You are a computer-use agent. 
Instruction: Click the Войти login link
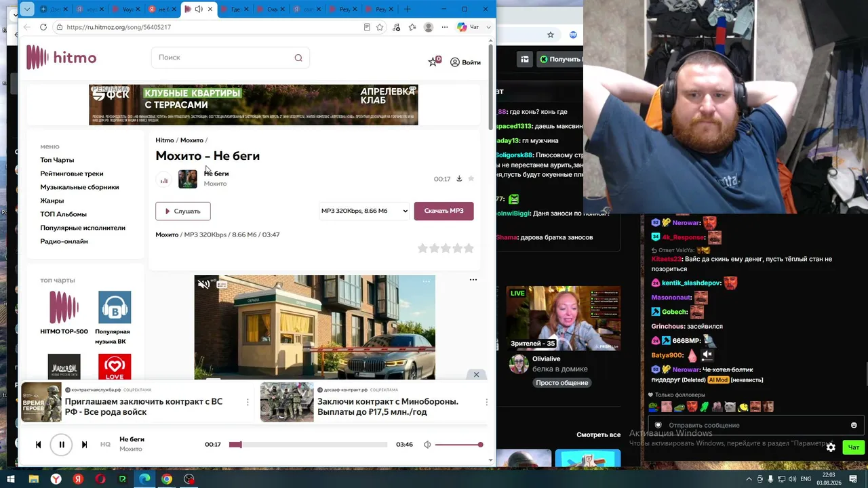click(x=465, y=62)
